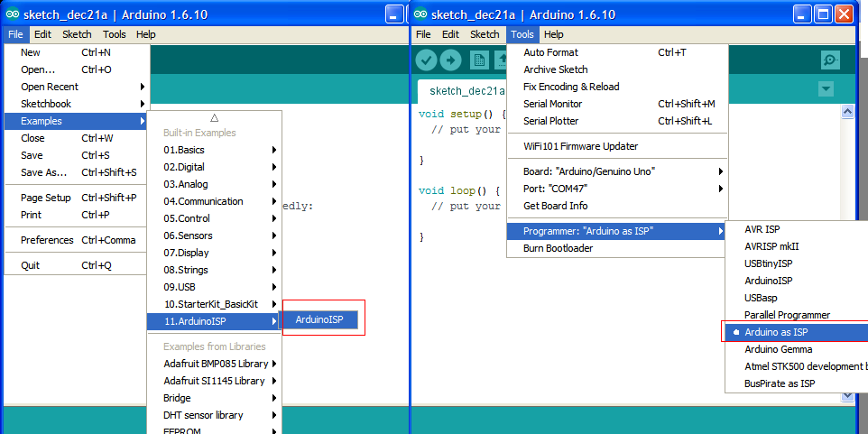
Task: Click Page Setup in File menu
Action: (77, 198)
